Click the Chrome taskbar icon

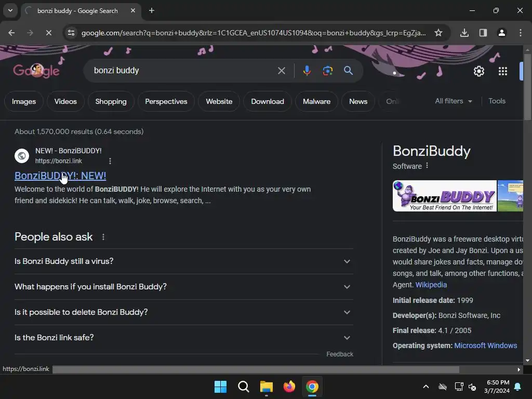[312, 387]
